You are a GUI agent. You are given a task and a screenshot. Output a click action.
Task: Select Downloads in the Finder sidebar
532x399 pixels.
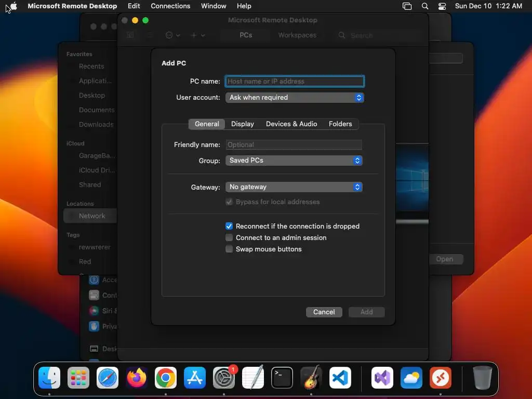(96, 125)
